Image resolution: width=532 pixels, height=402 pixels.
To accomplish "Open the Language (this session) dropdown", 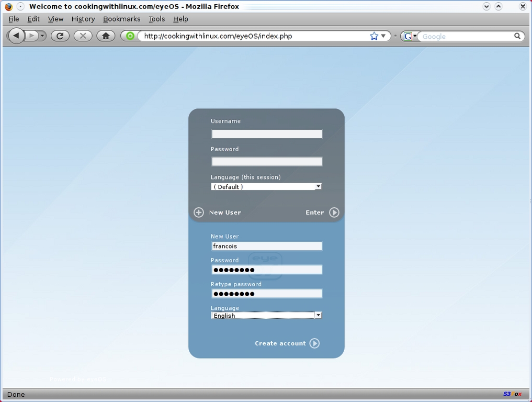I will 266,187.
